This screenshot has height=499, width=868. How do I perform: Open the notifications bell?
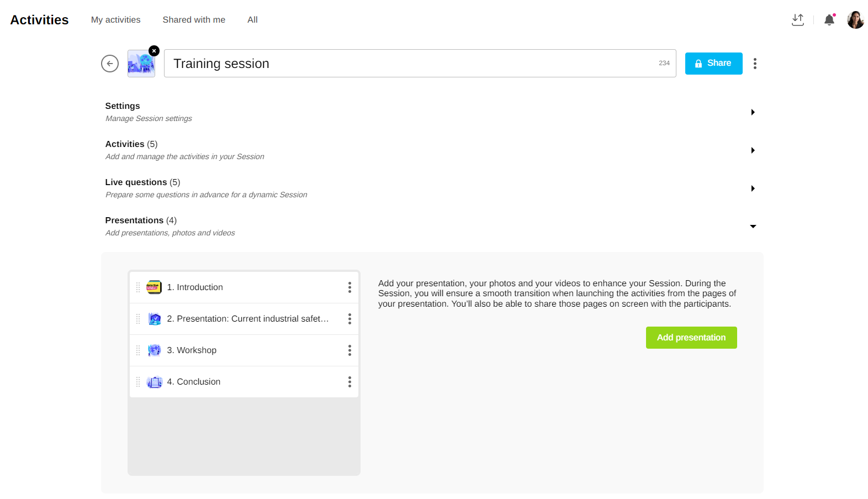pos(829,20)
